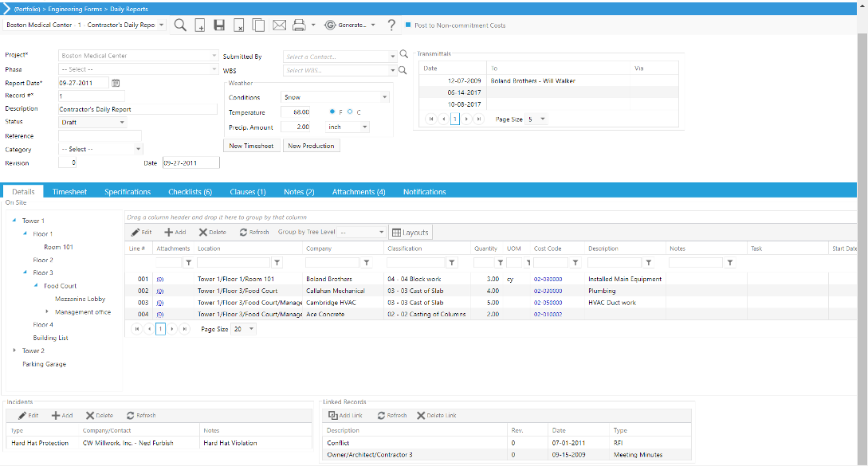Image resolution: width=868 pixels, height=466 pixels.
Task: Switch to the Timesheet tab
Action: pyautogui.click(x=70, y=192)
